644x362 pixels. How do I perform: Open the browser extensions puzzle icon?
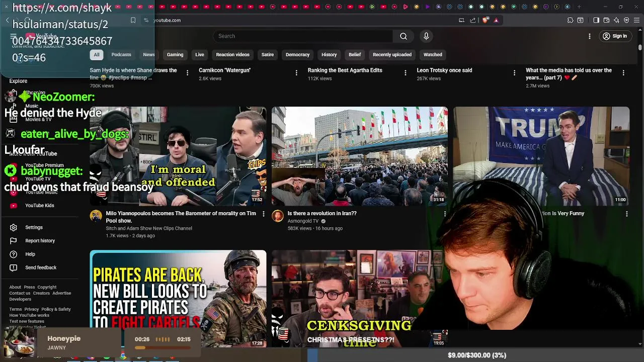tap(570, 20)
